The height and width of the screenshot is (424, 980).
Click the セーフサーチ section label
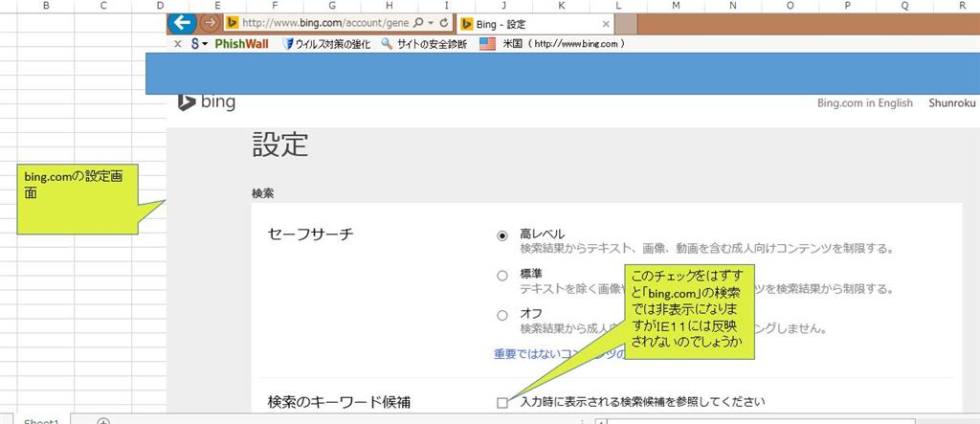point(311,234)
